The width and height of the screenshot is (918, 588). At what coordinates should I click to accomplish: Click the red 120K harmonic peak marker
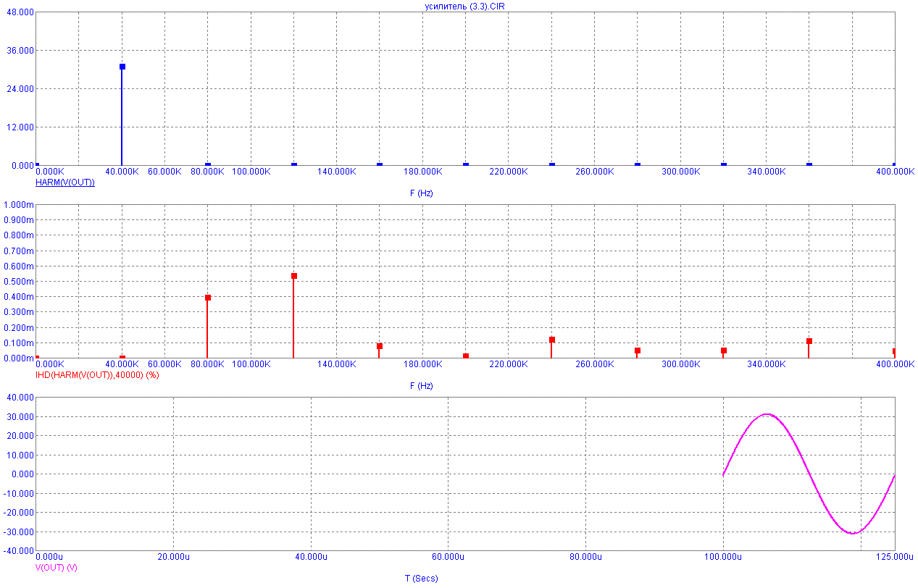[294, 276]
